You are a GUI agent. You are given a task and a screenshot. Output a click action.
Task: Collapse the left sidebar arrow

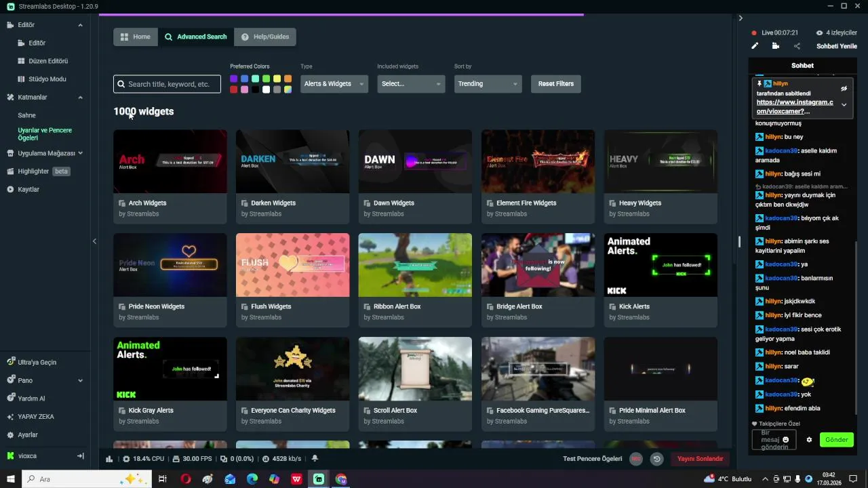(94, 241)
